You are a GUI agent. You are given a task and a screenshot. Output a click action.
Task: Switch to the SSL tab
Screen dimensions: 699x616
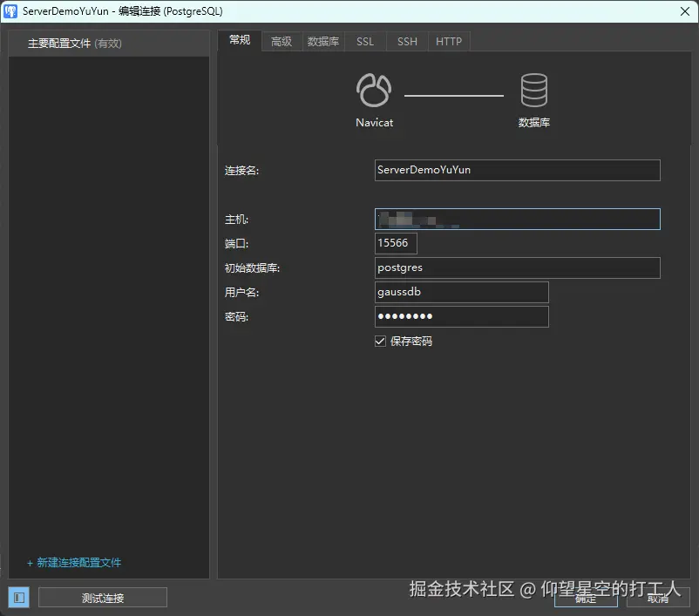[x=365, y=42]
